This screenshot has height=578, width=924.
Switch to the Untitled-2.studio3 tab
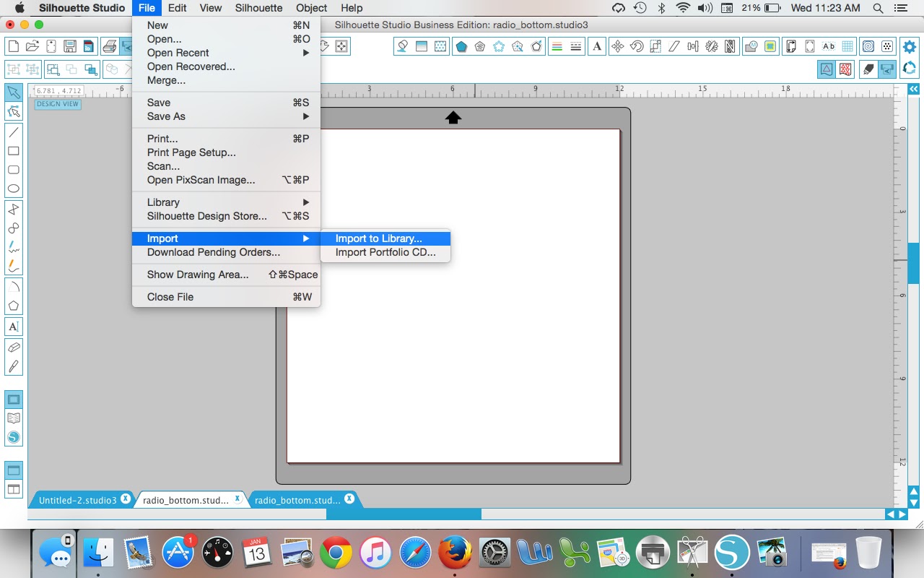pyautogui.click(x=77, y=500)
